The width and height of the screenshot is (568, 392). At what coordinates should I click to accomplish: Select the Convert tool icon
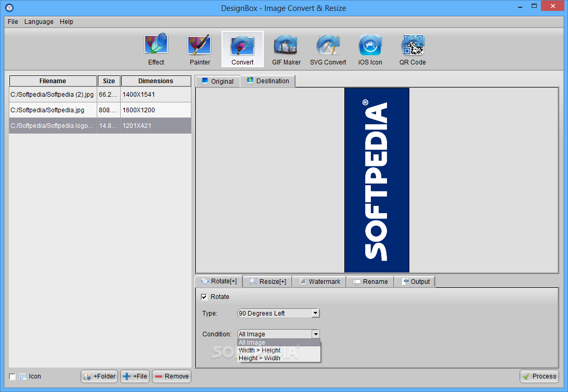[242, 49]
